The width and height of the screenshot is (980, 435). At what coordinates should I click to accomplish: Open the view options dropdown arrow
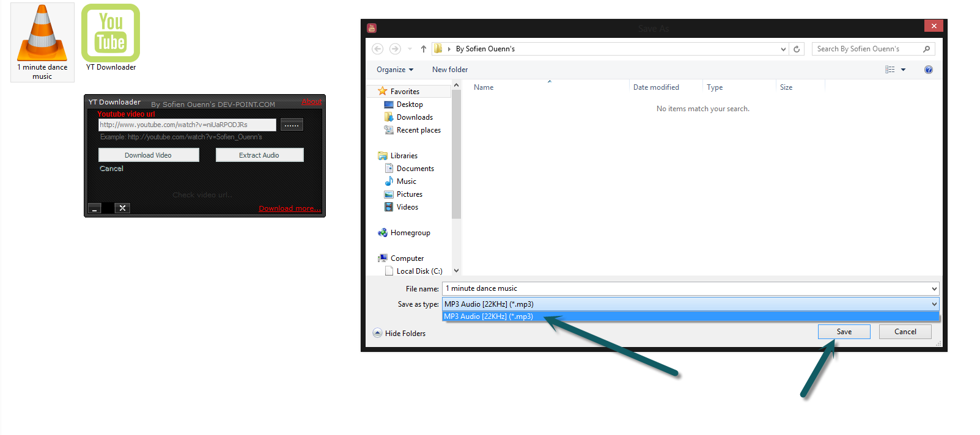(903, 70)
